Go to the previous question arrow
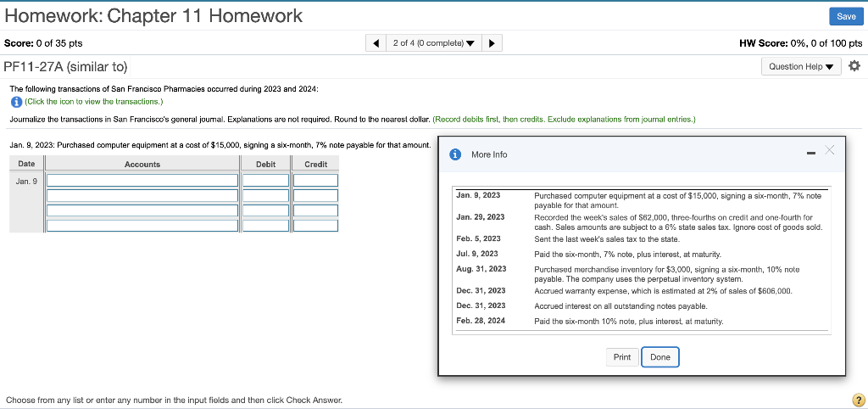This screenshot has width=868, height=409. (376, 43)
